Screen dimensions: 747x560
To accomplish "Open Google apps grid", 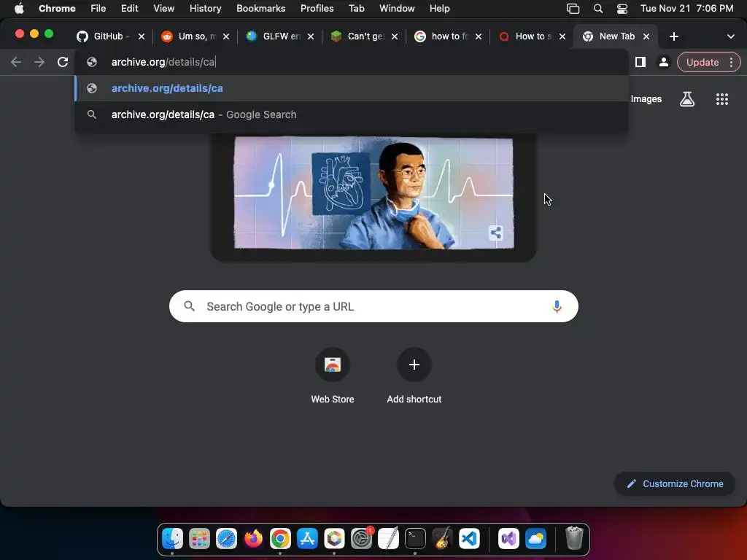I will tap(721, 99).
